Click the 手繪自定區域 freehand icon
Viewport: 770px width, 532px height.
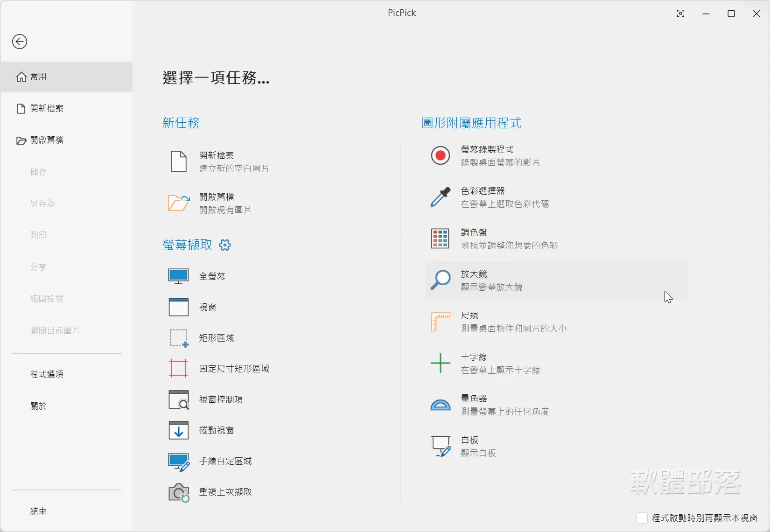[179, 462]
